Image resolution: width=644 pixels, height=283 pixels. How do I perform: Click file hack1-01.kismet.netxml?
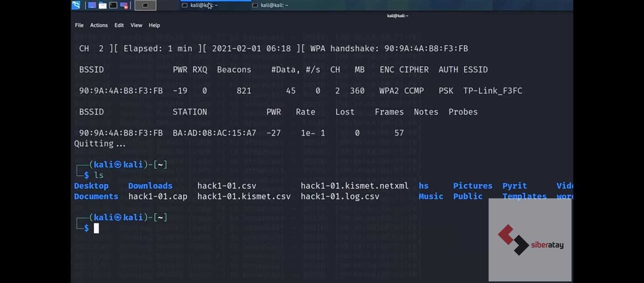tap(355, 186)
